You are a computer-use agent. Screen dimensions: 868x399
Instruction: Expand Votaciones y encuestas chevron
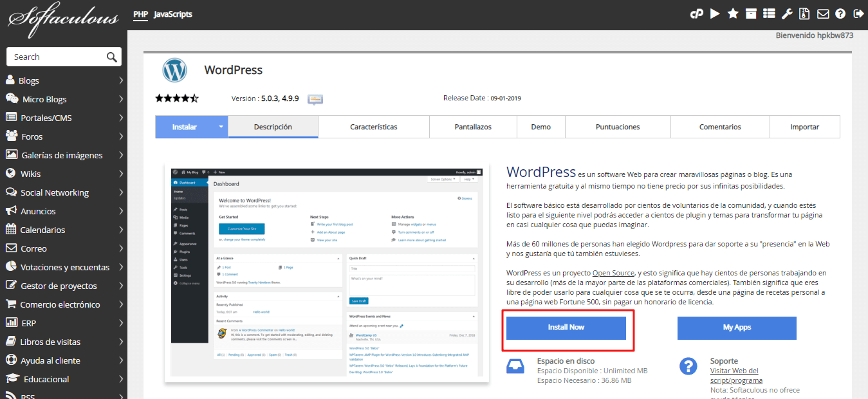pos(121,267)
